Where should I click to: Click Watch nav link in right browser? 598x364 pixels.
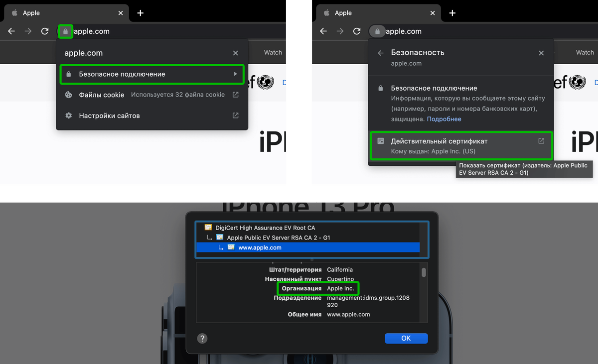click(585, 52)
